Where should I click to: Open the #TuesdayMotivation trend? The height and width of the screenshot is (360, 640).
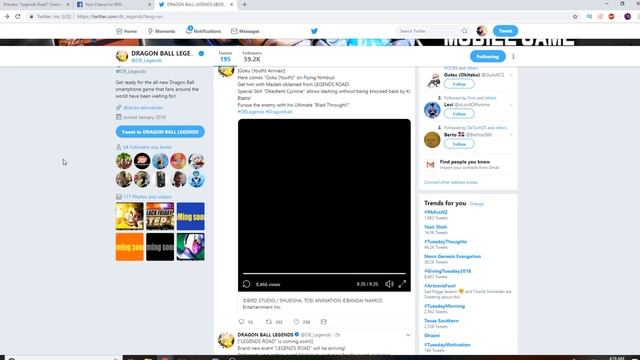click(x=447, y=345)
